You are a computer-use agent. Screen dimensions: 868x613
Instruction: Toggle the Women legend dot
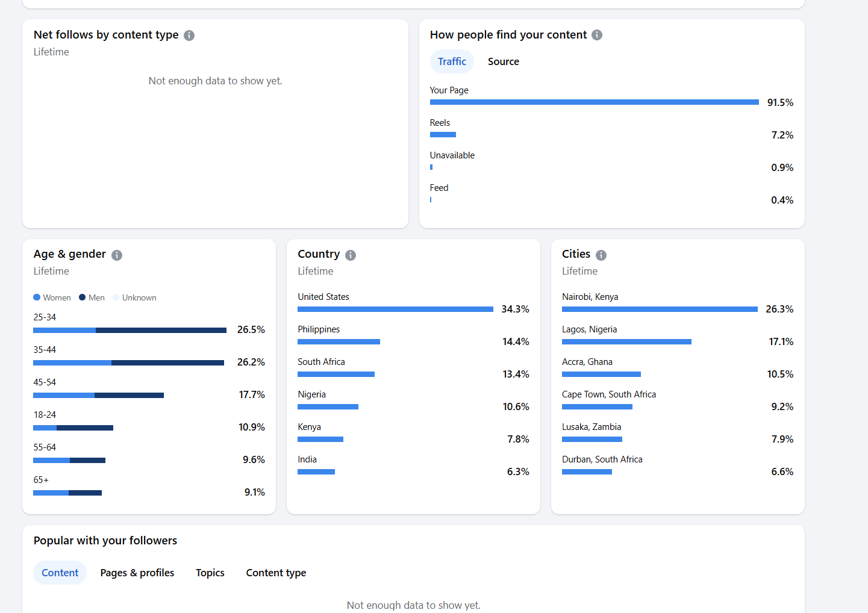37,297
